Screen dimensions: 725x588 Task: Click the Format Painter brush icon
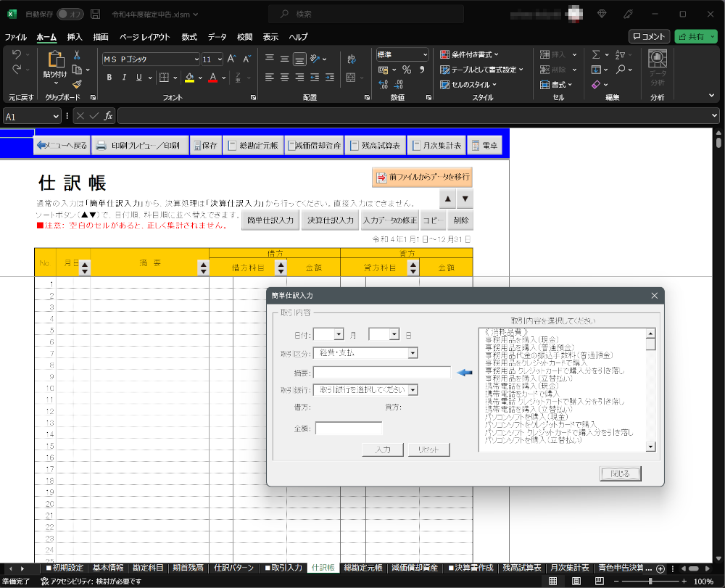pos(78,84)
